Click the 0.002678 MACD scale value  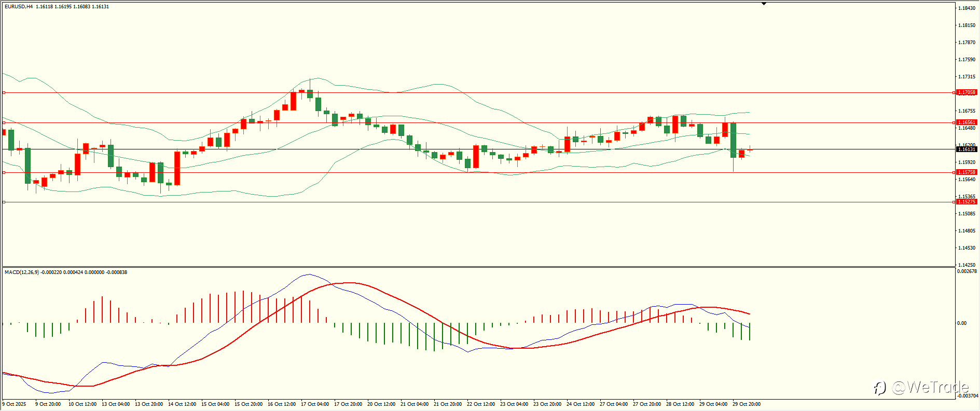click(x=968, y=271)
